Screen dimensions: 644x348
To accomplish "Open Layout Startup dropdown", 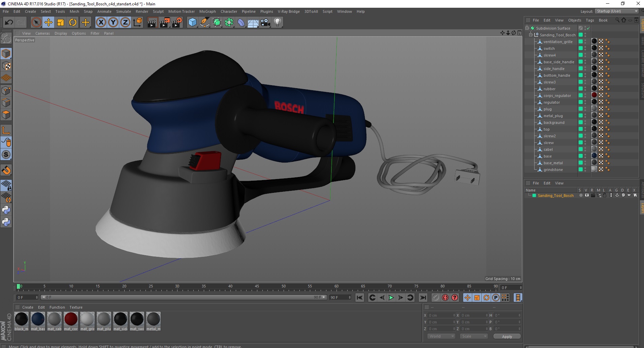I will coord(617,11).
